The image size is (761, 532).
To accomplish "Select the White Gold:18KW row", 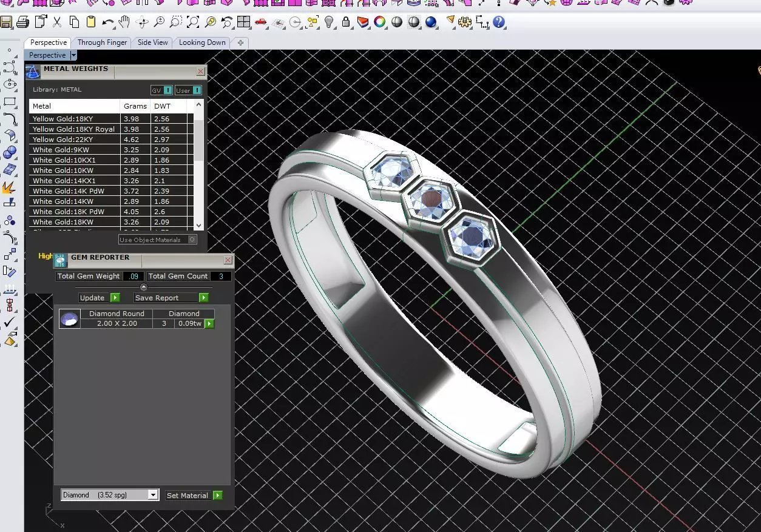I will [112, 222].
